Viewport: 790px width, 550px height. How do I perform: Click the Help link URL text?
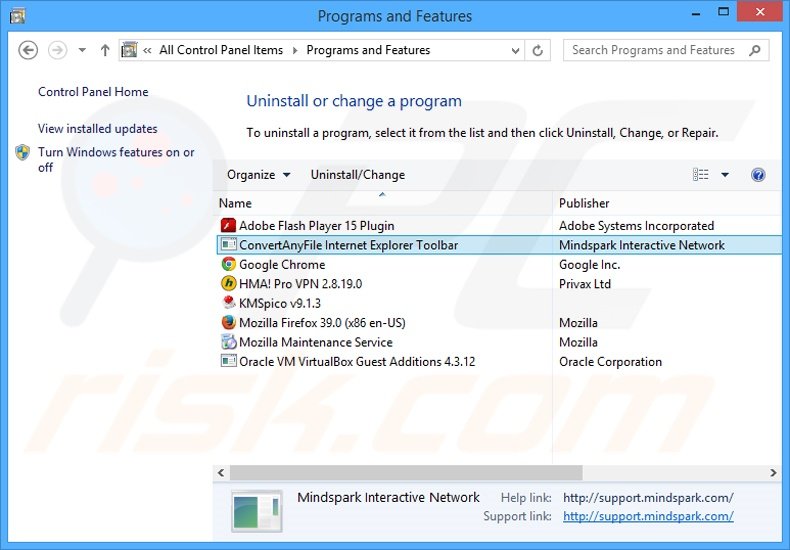click(648, 498)
